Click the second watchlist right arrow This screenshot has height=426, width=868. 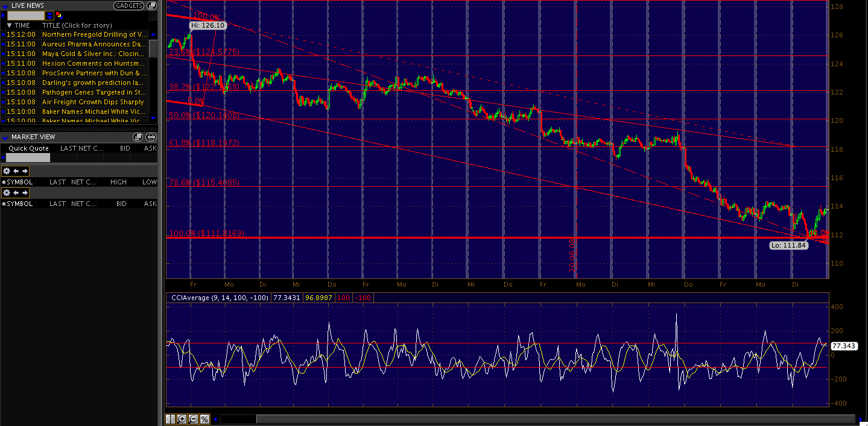click(25, 193)
